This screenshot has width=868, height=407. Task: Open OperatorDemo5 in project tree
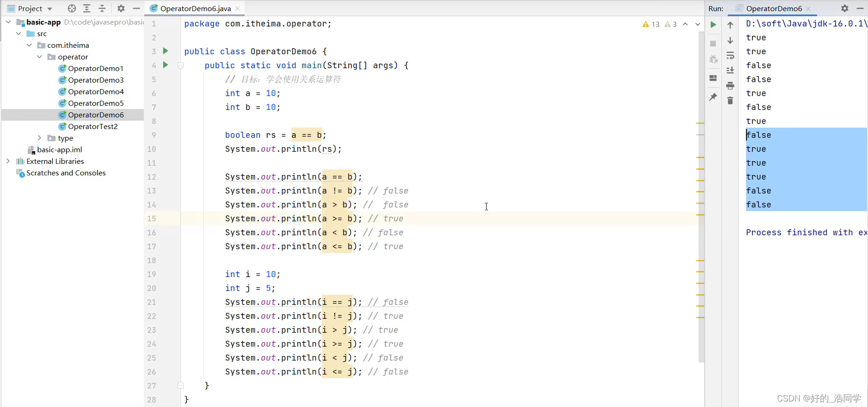[96, 103]
